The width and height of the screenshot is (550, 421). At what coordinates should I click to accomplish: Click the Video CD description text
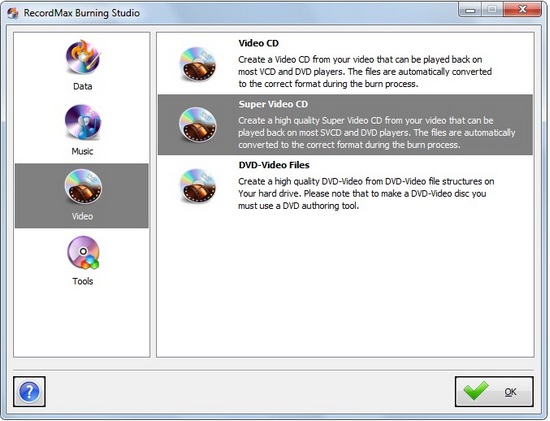tap(365, 72)
